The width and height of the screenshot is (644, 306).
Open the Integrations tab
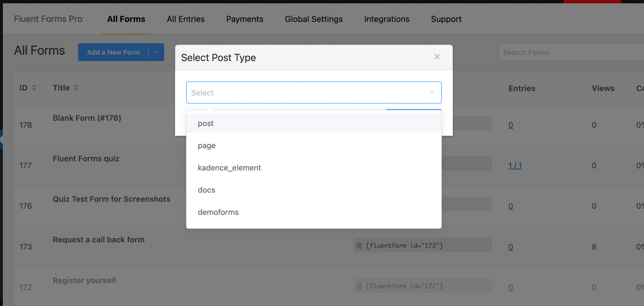[387, 19]
